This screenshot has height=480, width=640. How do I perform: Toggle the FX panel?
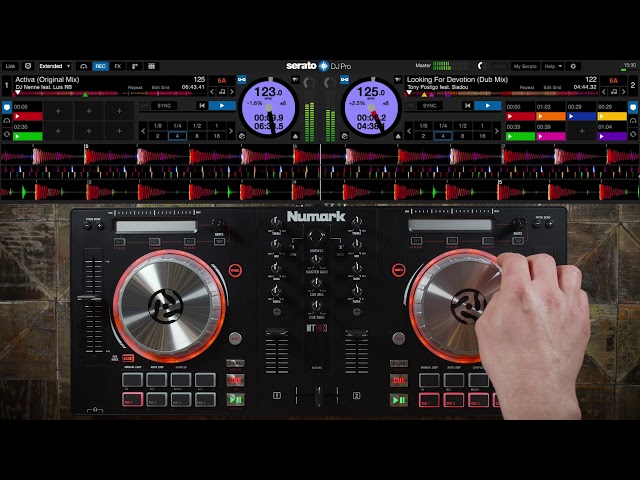(x=118, y=66)
